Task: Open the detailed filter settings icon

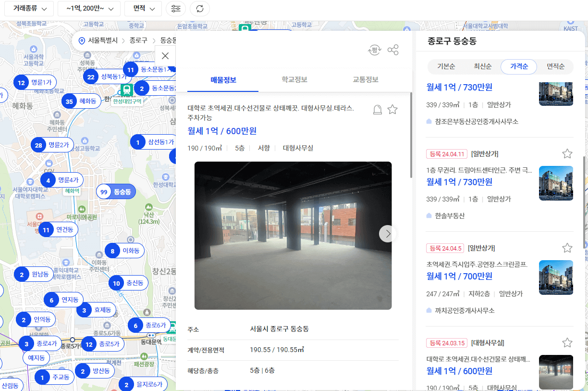Action: (x=176, y=8)
